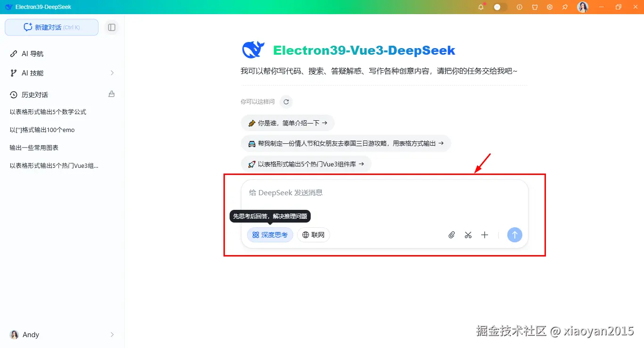The height and width of the screenshot is (348, 644).
Task: Choose suggestion 以表格形式输出5个热门Vue3组件库
Action: click(x=306, y=164)
